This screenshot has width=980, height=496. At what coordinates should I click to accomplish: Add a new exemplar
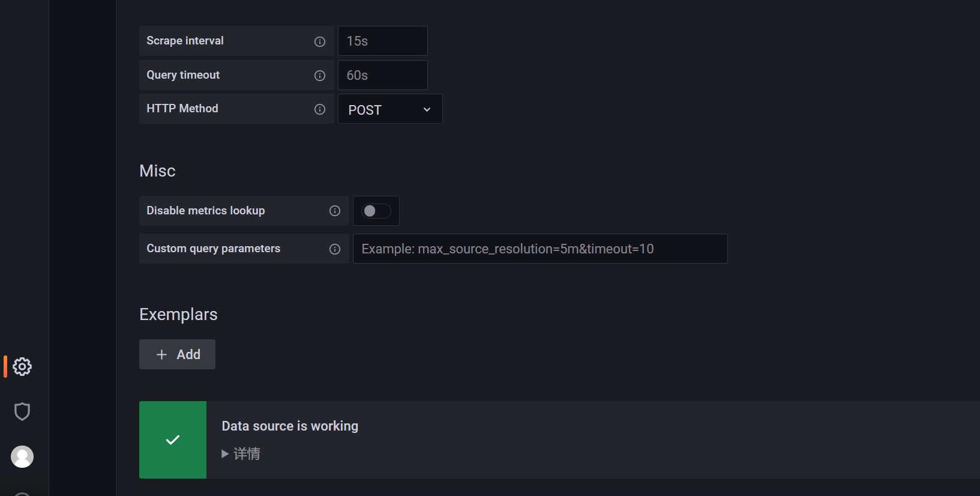point(177,354)
